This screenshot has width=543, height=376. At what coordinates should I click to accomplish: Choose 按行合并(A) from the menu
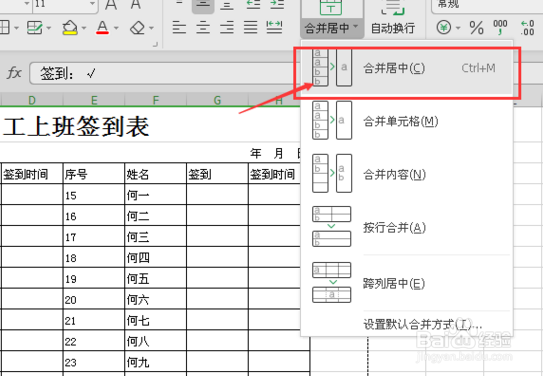[407, 227]
